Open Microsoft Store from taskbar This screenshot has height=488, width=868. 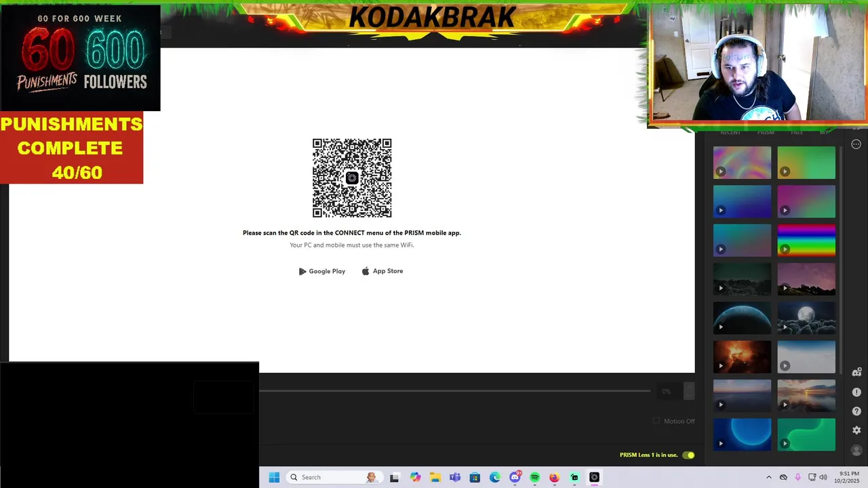pyautogui.click(x=475, y=477)
